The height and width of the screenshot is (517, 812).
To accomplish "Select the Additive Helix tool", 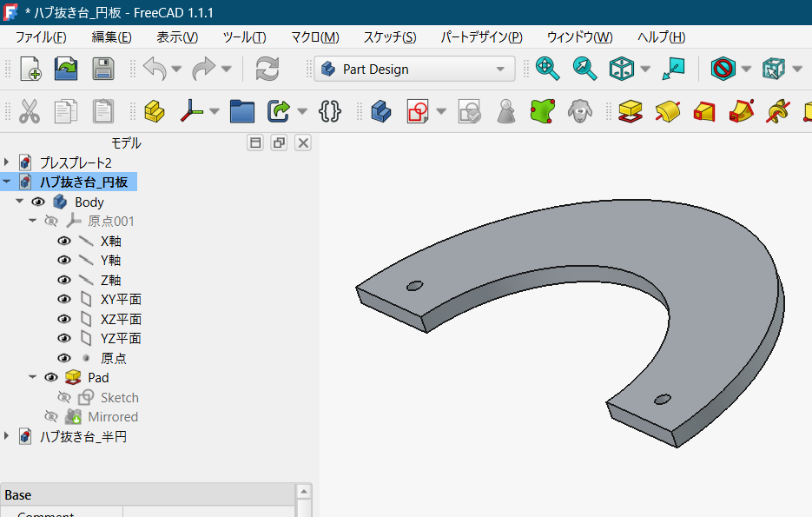I will pyautogui.click(x=778, y=111).
